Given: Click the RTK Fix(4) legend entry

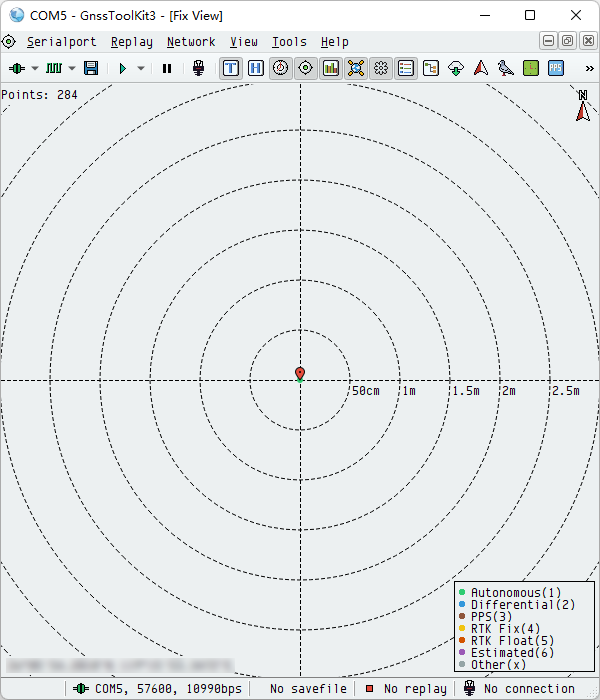Looking at the screenshot, I should [505, 628].
